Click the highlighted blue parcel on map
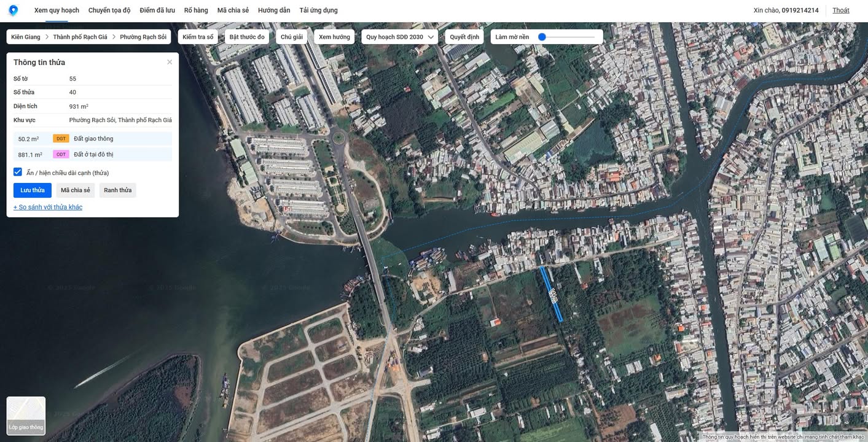Image resolution: width=868 pixels, height=442 pixels. [551, 293]
